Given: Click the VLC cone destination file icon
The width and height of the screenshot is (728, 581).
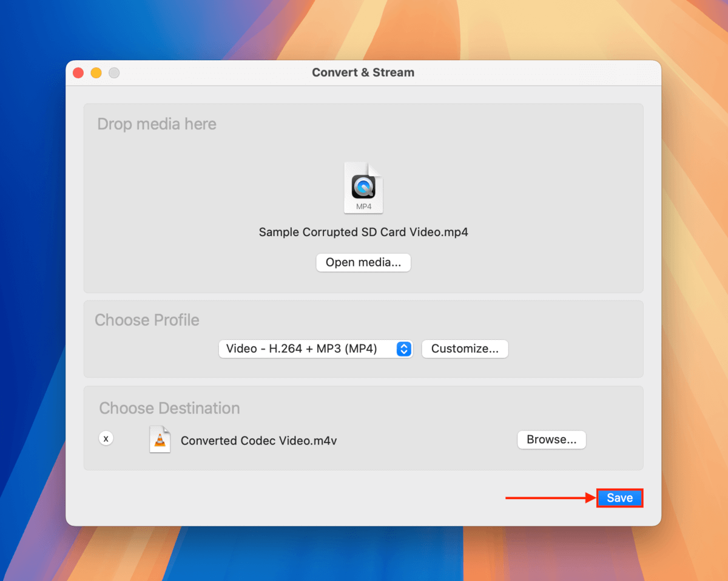Looking at the screenshot, I should pyautogui.click(x=160, y=440).
